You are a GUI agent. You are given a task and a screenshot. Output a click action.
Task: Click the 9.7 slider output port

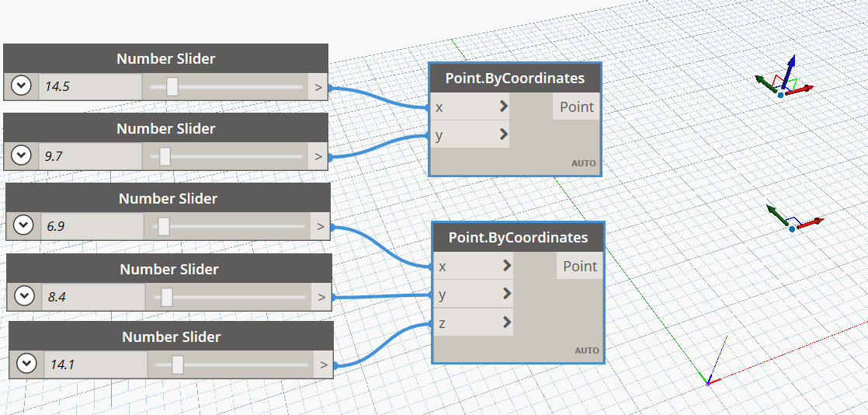[x=318, y=157]
